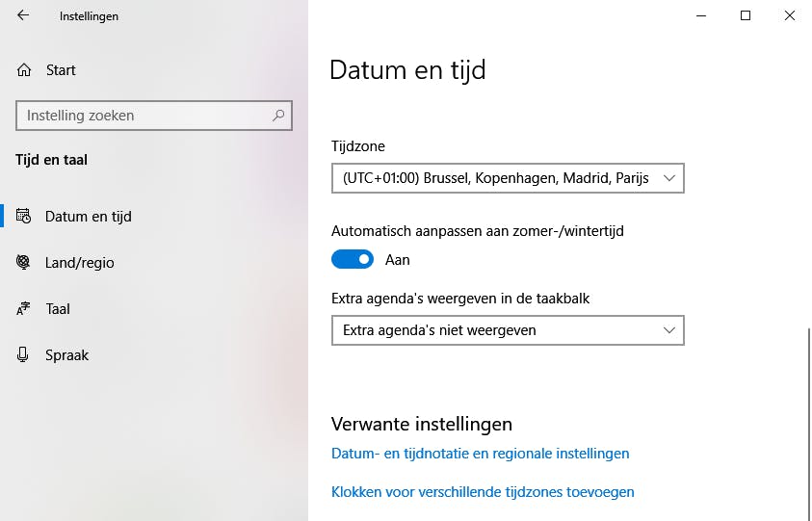This screenshot has width=812, height=521.
Task: Click the search magnifier icon
Action: (278, 116)
